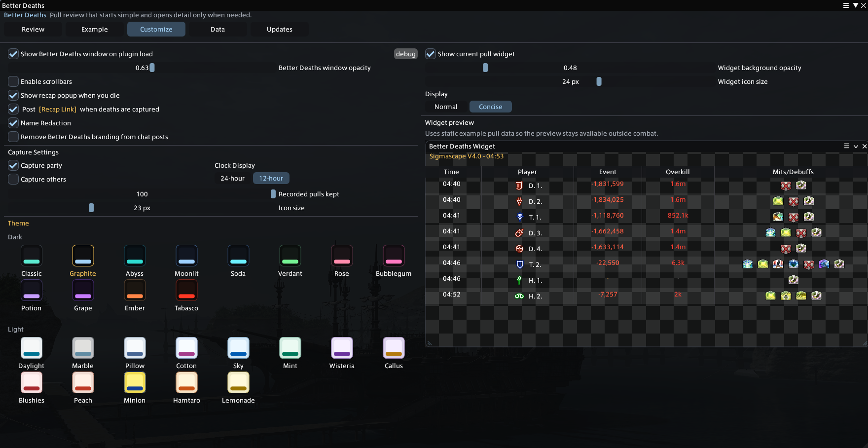Enable scrollbars checkbox

pos(13,81)
